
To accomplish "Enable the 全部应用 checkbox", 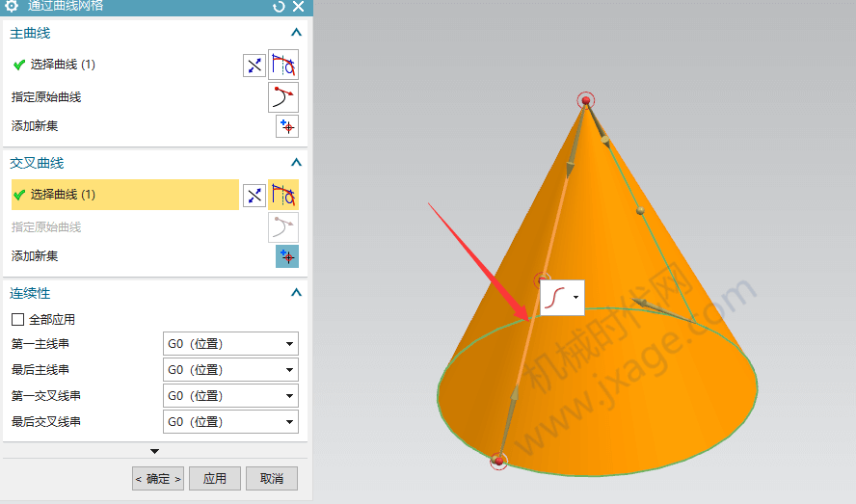I will (18, 319).
